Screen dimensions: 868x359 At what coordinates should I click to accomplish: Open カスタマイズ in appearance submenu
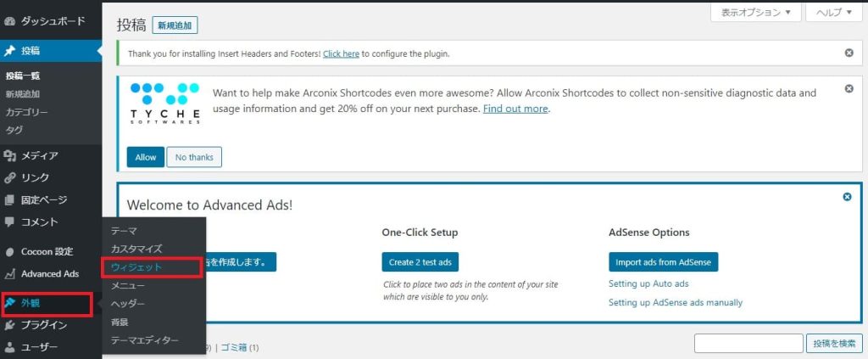(x=136, y=249)
